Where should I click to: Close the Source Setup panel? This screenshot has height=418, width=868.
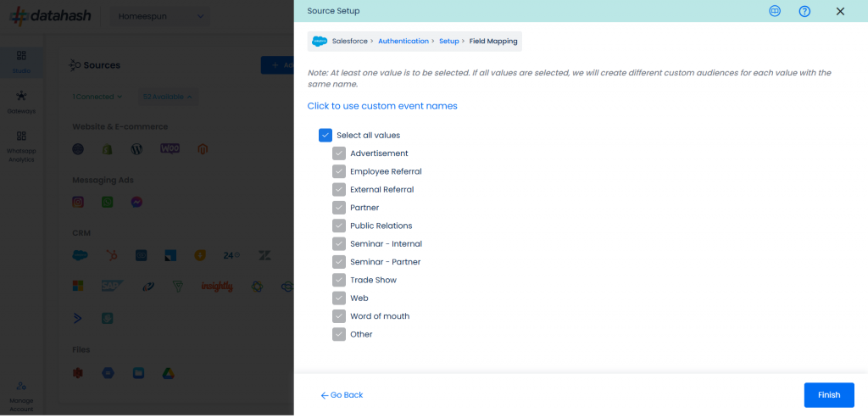click(840, 11)
